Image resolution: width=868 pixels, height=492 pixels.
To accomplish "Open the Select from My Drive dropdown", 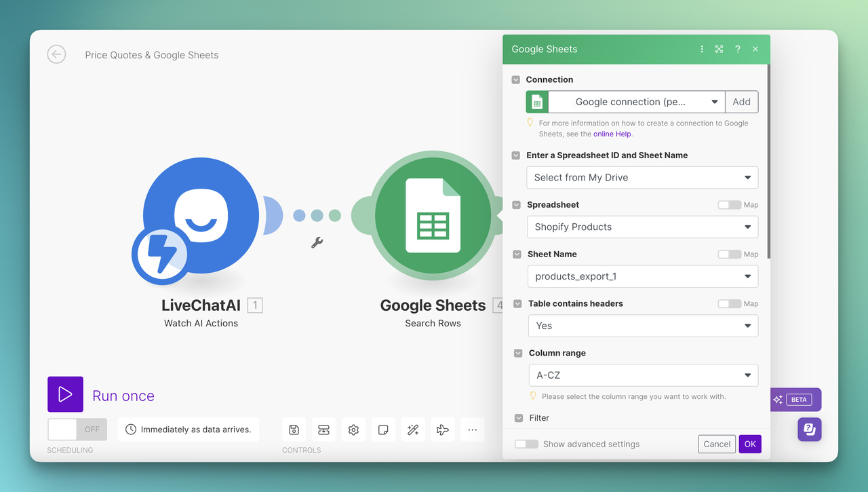I will (x=642, y=178).
